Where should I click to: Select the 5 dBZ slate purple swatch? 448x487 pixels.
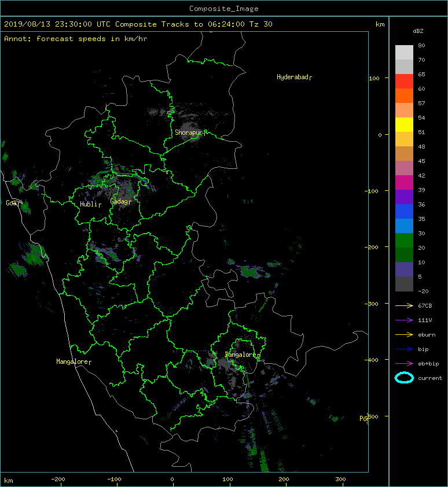click(404, 269)
